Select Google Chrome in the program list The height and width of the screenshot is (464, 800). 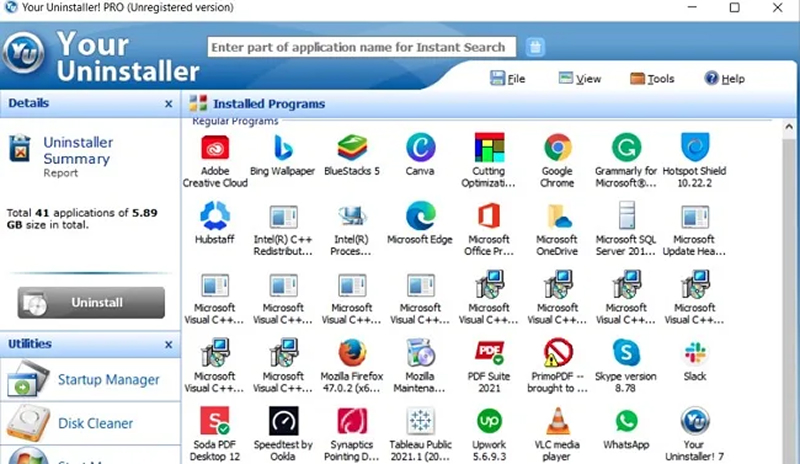558,148
